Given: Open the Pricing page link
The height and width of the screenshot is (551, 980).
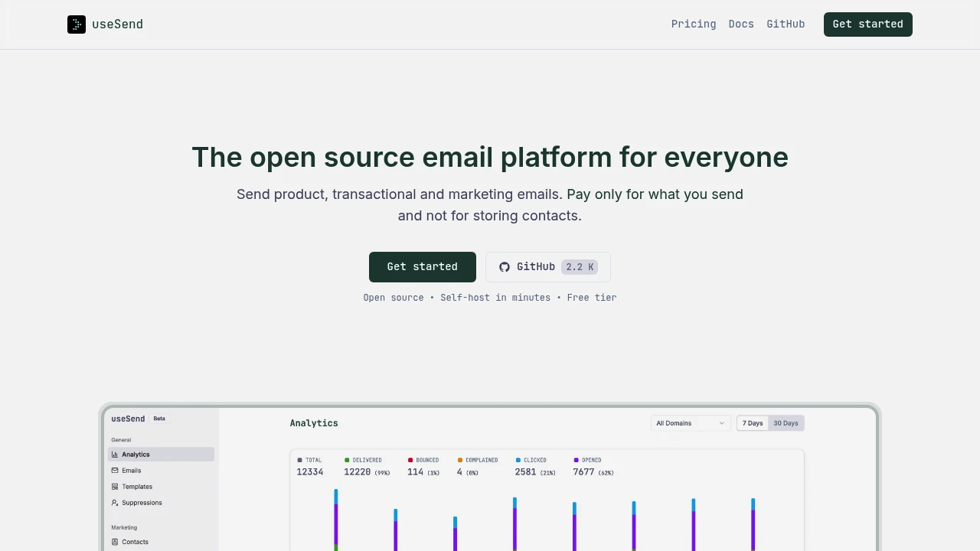Looking at the screenshot, I should [694, 24].
